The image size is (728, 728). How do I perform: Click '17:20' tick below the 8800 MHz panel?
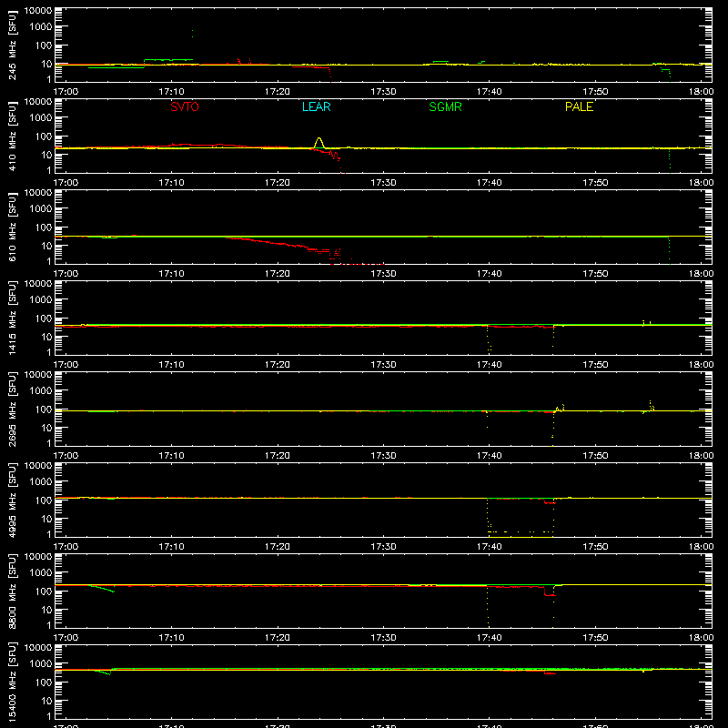tap(278, 638)
